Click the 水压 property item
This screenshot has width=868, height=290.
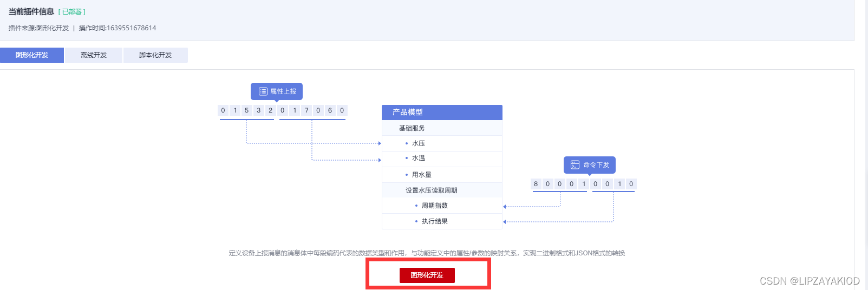pos(418,143)
